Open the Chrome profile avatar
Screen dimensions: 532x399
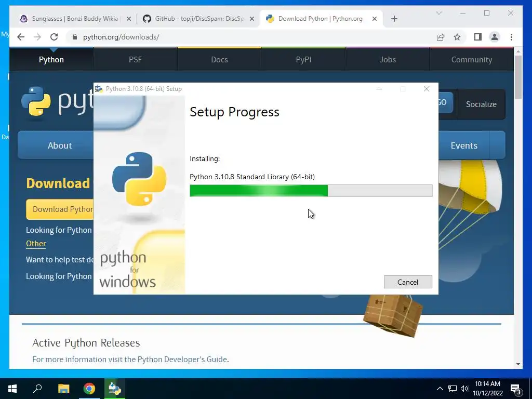495,37
